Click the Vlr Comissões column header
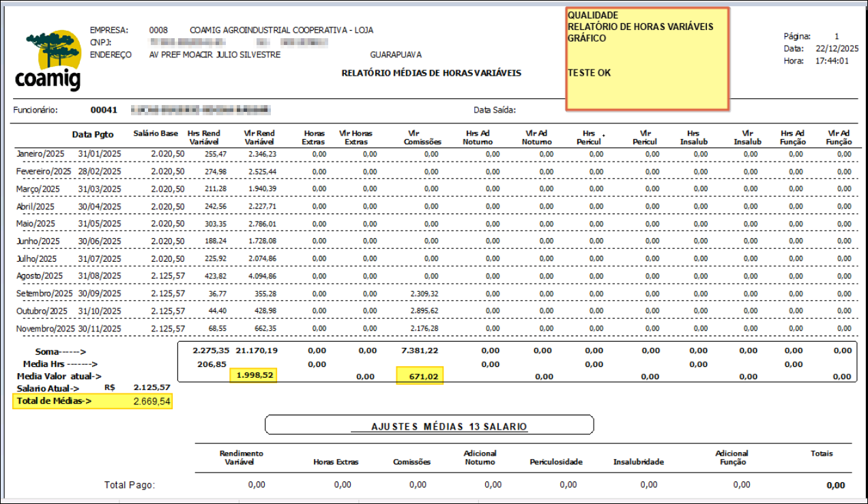Image resolution: width=868 pixels, height=504 pixels. click(423, 138)
